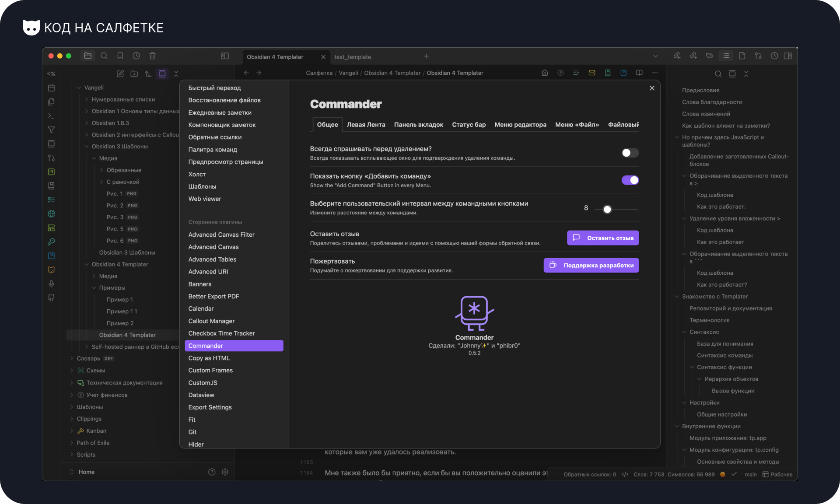Open Пример 2 note
Viewport: 840px width, 504px height.
pyautogui.click(x=120, y=323)
